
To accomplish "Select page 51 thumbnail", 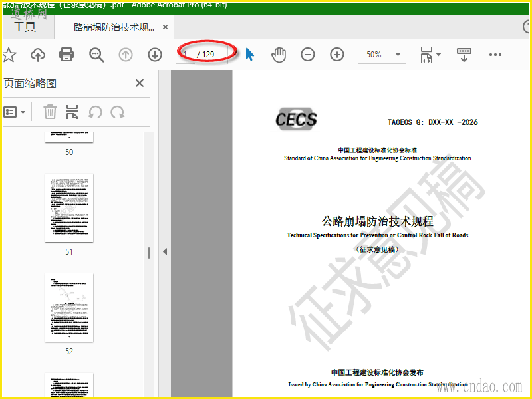I will click(69, 207).
